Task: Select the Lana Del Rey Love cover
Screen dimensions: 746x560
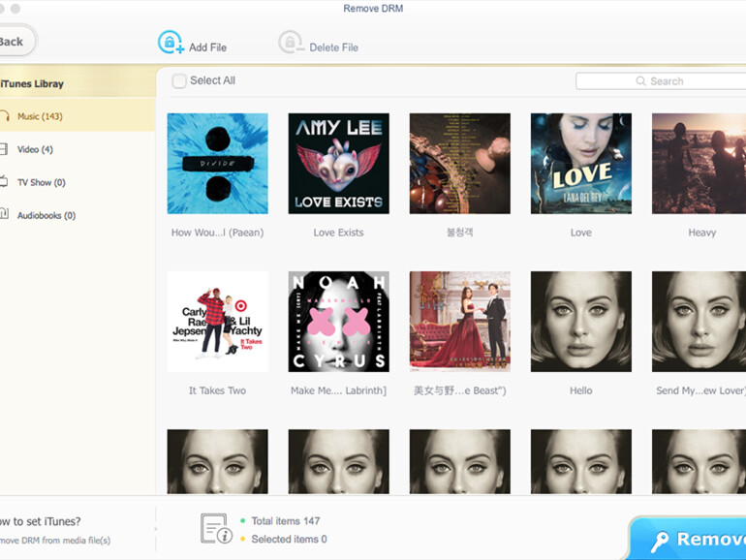Action: [581, 163]
